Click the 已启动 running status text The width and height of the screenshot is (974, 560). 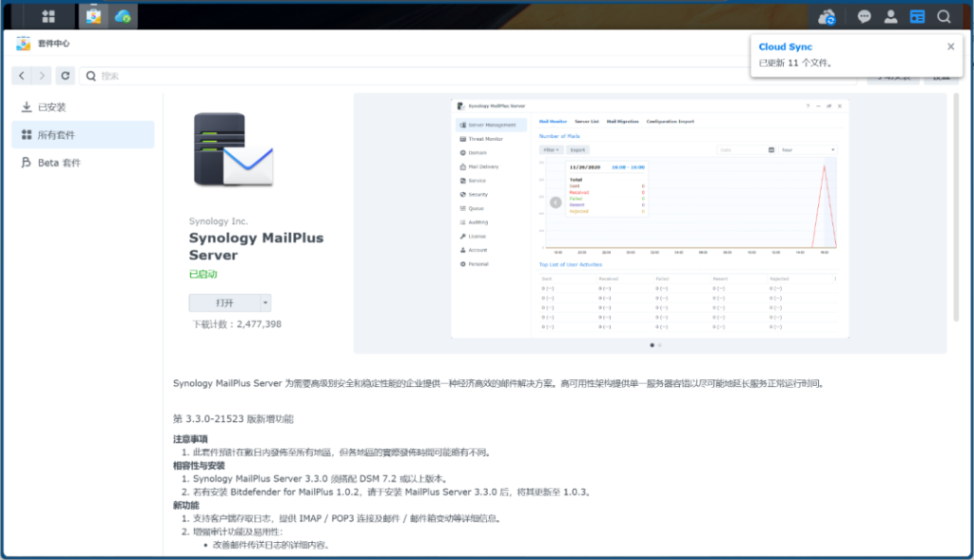click(204, 274)
